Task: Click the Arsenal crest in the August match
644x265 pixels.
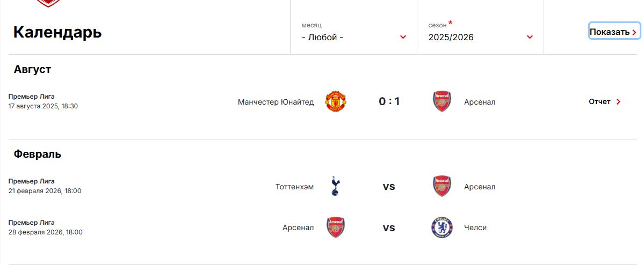Action: 443,102
